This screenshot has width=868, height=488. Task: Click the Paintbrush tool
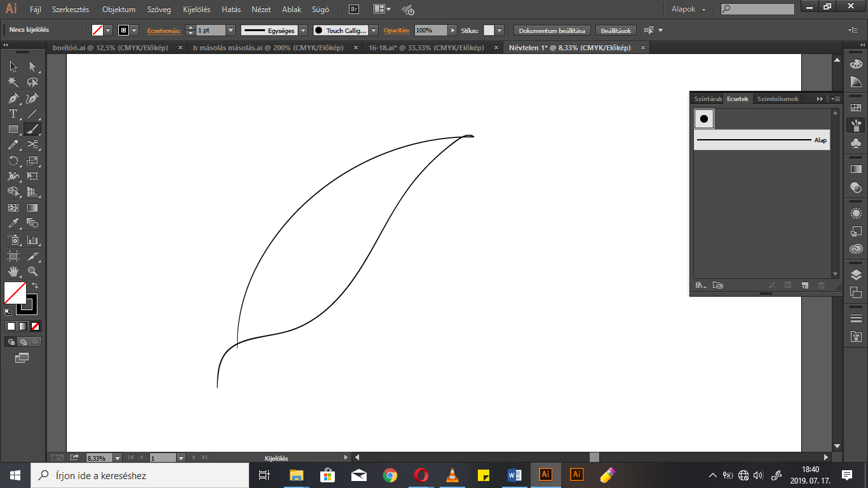pyautogui.click(x=32, y=129)
